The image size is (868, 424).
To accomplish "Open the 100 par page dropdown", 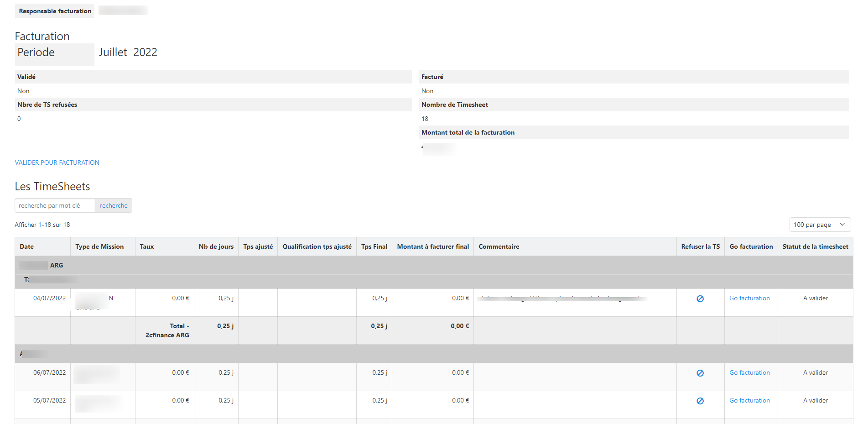I will pos(819,225).
